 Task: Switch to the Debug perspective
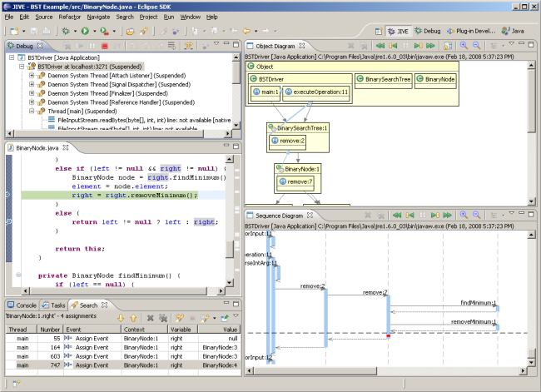coord(427,31)
